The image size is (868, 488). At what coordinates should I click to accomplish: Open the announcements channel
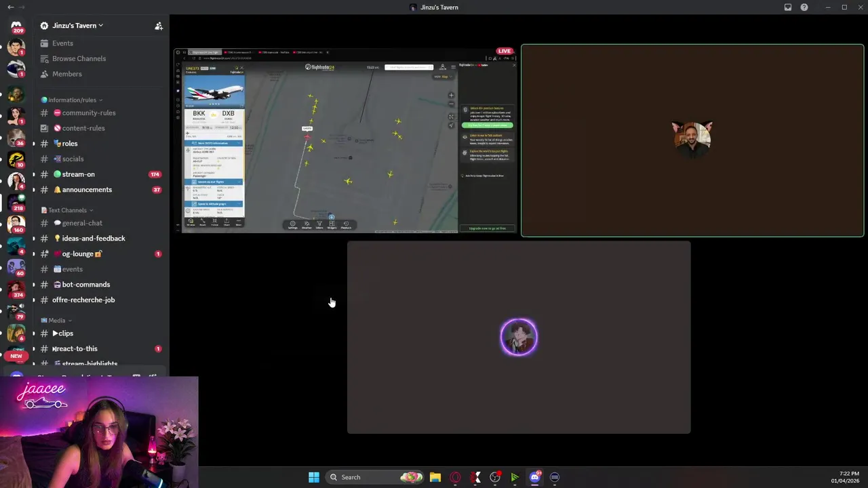100,190
